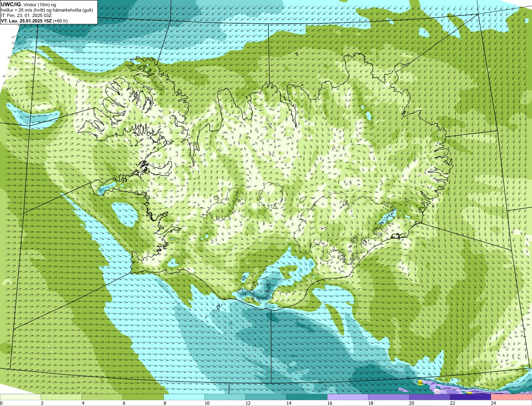This screenshot has width=532, height=406.
Task: Click the 0–2 m/s palest legend swatch
Action: [21, 397]
